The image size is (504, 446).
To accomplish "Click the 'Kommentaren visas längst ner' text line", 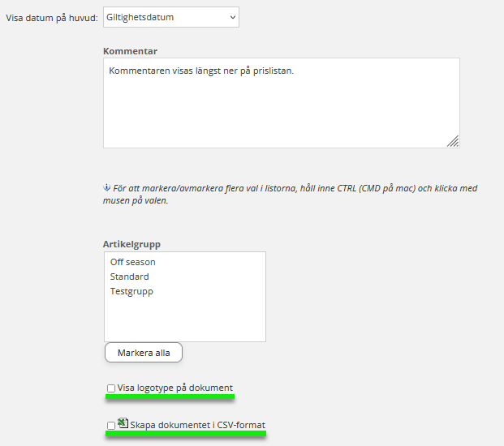I will click(x=201, y=71).
